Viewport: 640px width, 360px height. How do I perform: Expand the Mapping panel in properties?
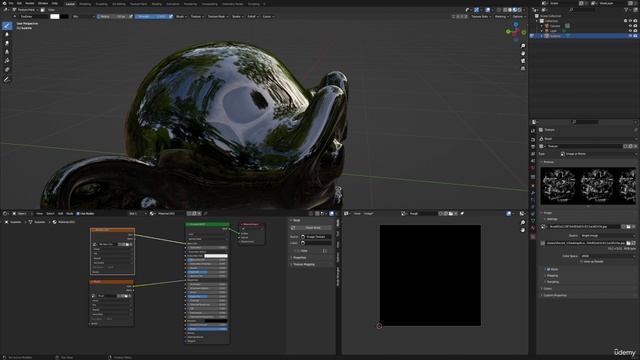(x=552, y=276)
